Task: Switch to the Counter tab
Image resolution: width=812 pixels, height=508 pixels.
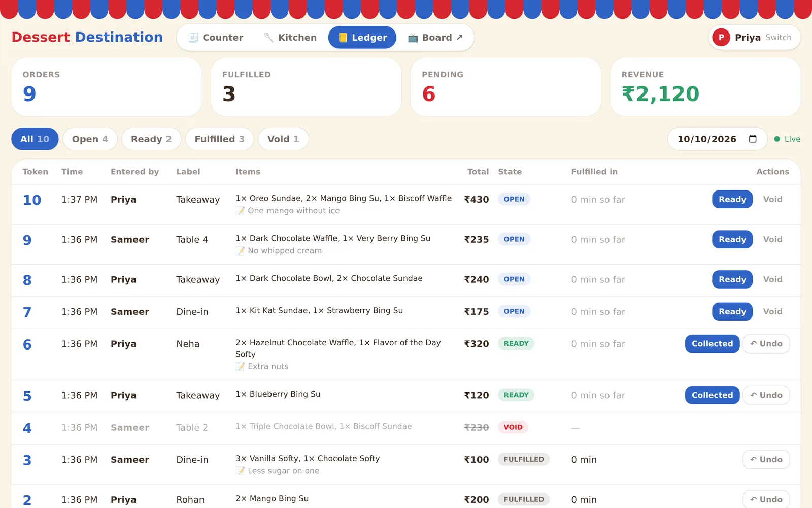Action: [216, 38]
